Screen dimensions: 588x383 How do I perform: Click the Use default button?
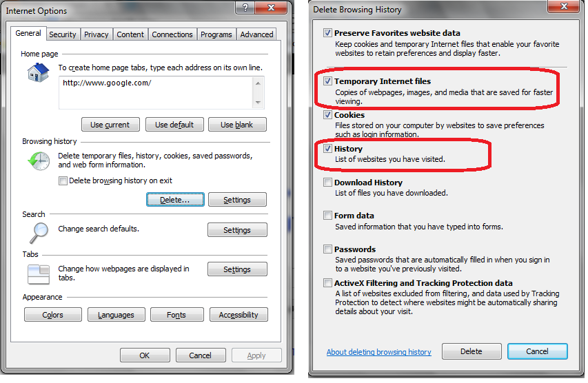coord(174,125)
